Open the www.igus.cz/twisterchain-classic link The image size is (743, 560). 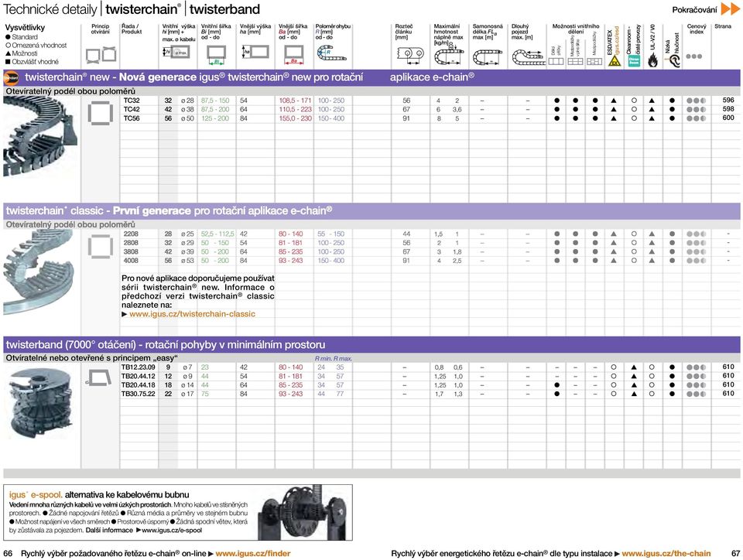click(192, 314)
